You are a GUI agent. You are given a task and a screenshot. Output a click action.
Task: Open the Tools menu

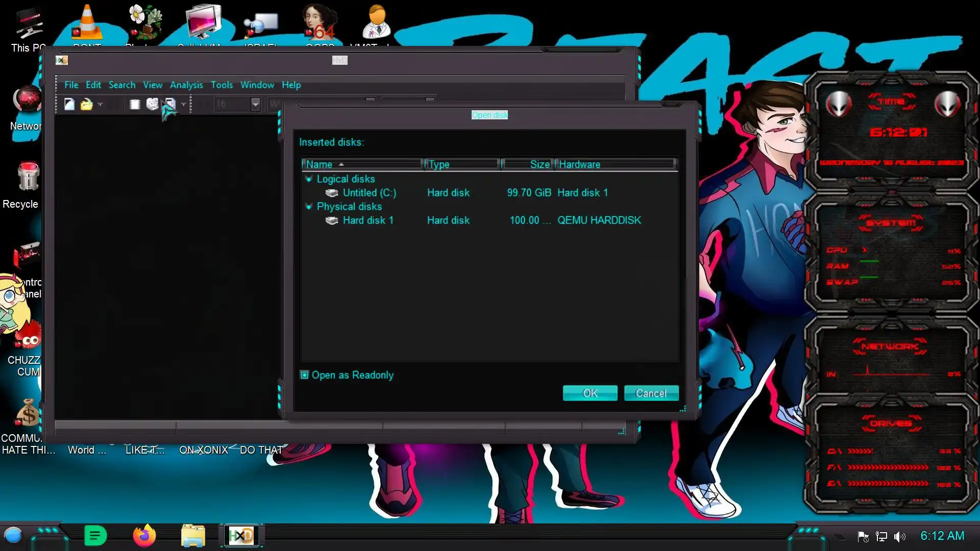tap(222, 85)
